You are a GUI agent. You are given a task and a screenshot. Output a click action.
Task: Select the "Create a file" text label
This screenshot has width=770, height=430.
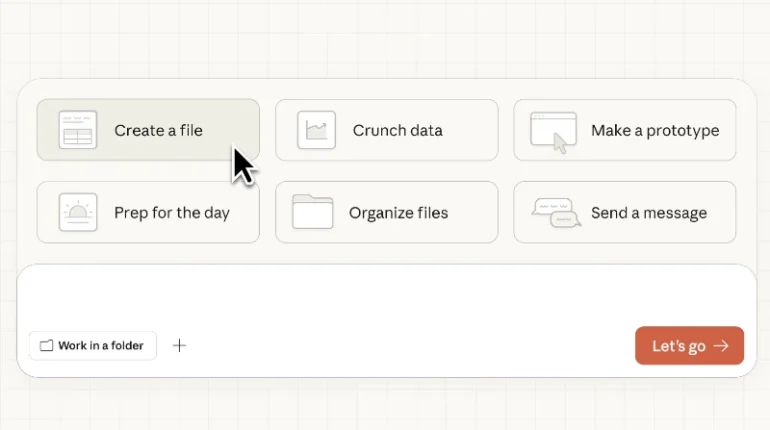point(158,130)
